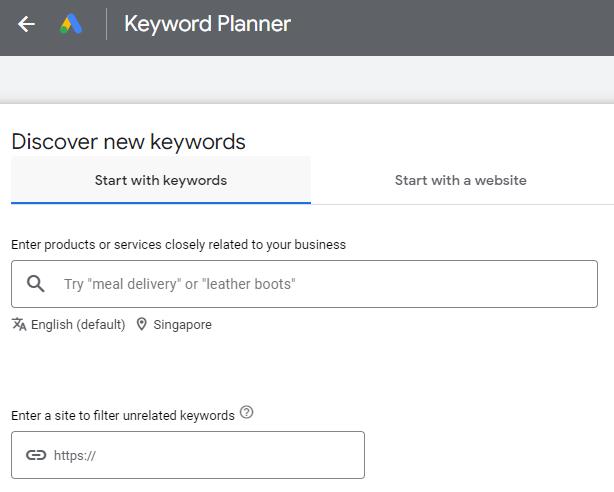This screenshot has height=492, width=614.
Task: Click 'Enter a site to filter' label
Action: point(123,415)
